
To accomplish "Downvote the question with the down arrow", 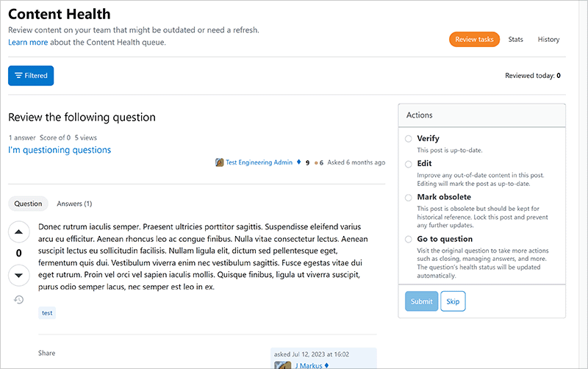I will [18, 276].
